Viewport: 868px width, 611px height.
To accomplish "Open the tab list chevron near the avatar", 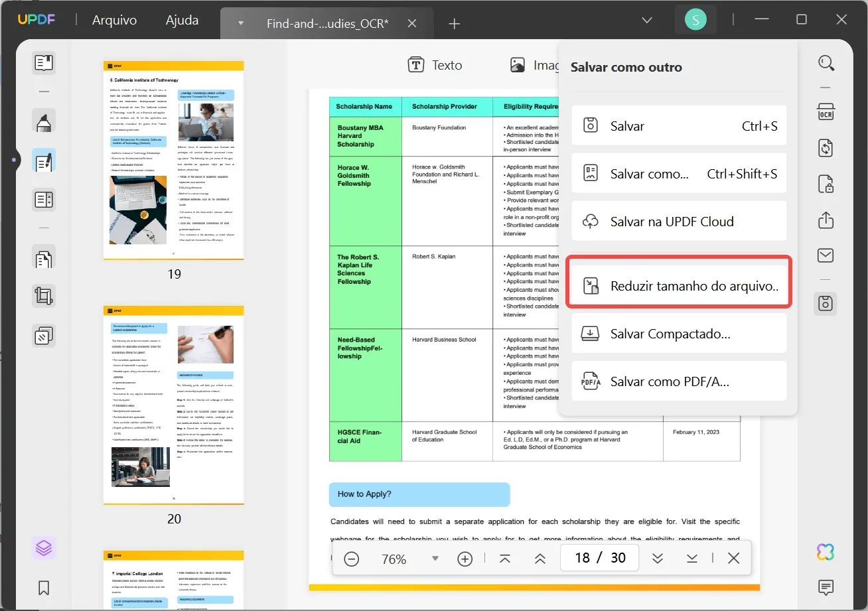I will (647, 20).
